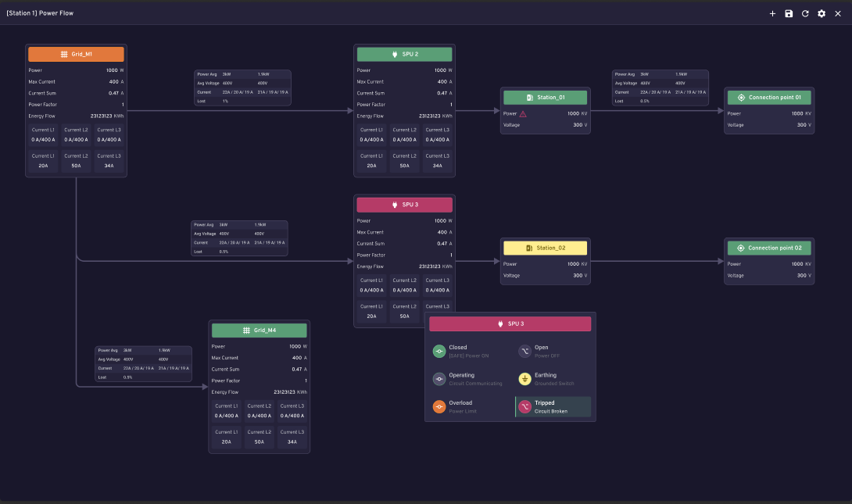Click the SPU 2 green node header

click(x=404, y=55)
